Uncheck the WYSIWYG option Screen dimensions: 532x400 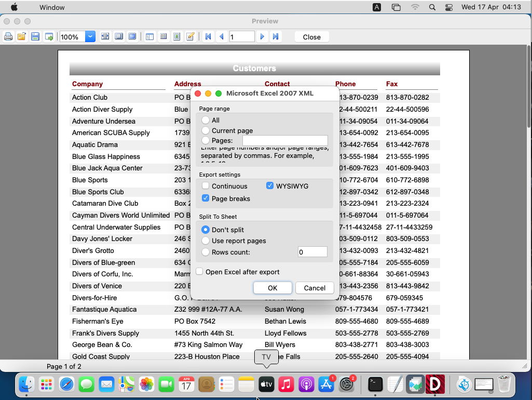click(270, 185)
